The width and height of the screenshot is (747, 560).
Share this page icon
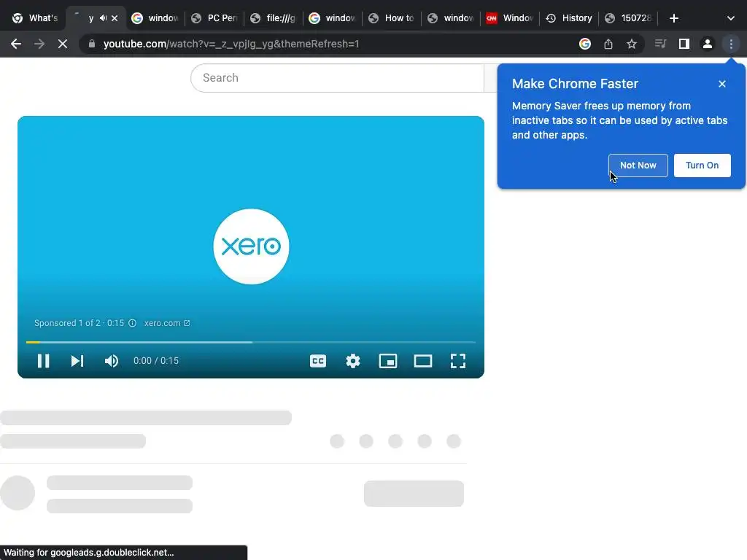608,44
